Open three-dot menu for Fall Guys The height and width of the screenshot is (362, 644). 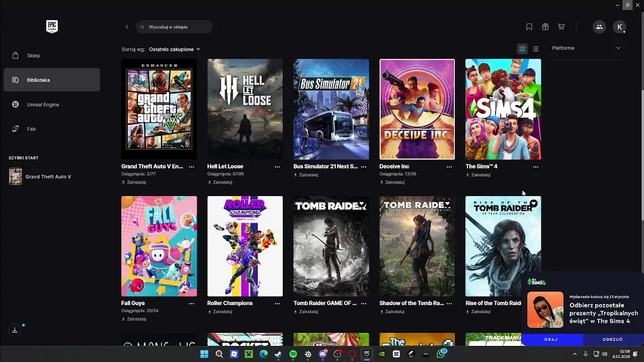[191, 303]
